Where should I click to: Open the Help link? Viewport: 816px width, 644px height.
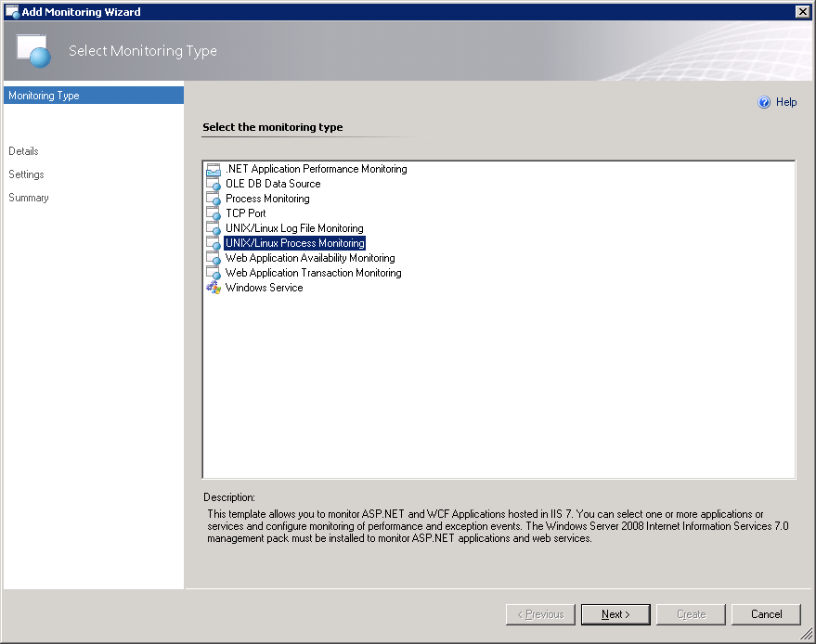[x=785, y=102]
